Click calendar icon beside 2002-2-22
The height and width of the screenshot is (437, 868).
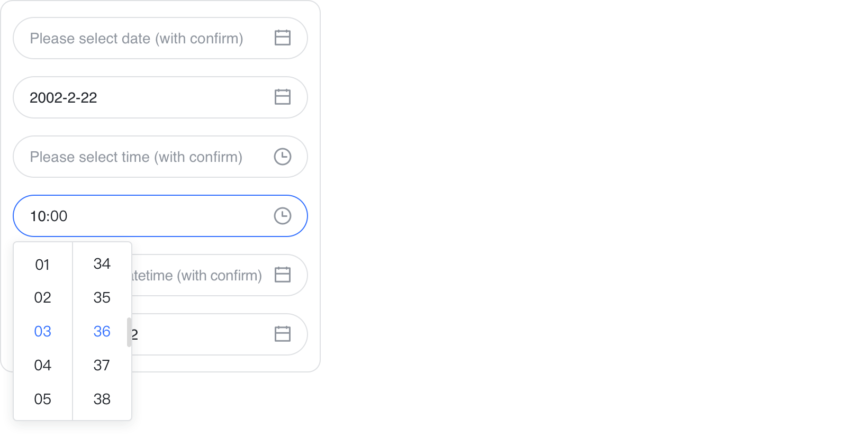(283, 97)
